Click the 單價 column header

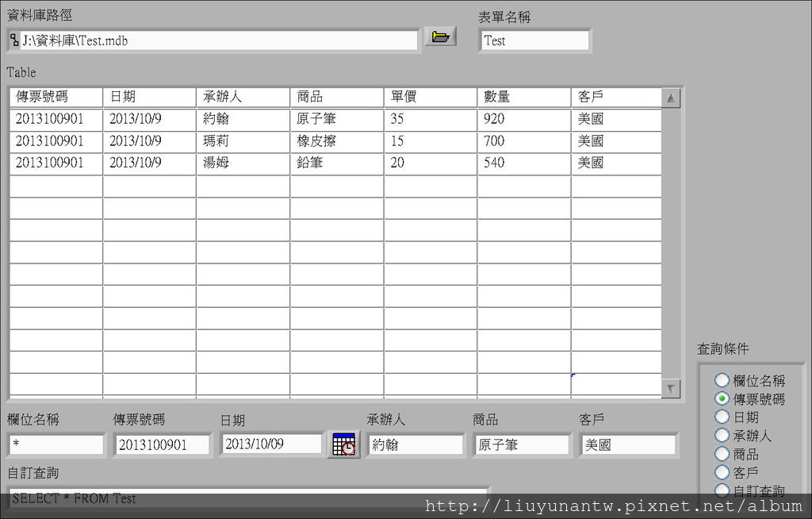click(431, 97)
